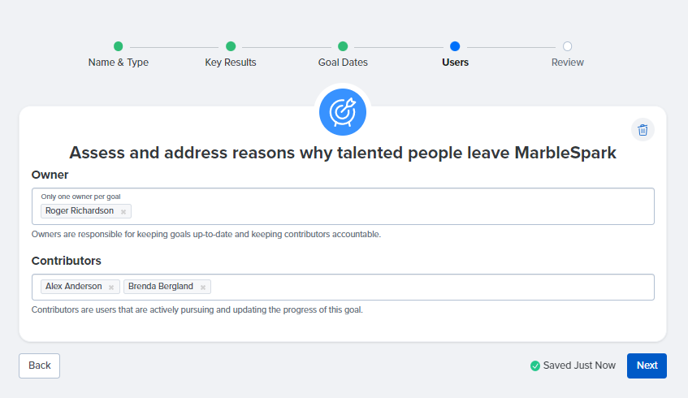Select the Brenda Bergland contributor tag

click(x=161, y=287)
